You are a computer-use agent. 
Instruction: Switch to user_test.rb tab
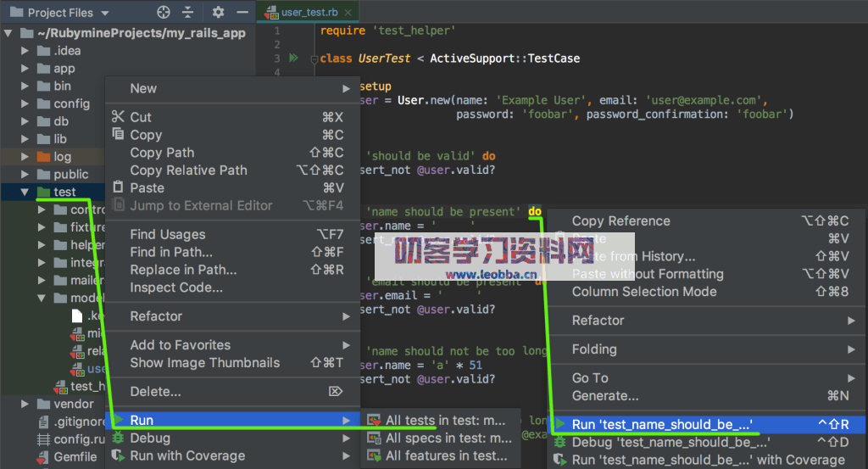pyautogui.click(x=309, y=12)
